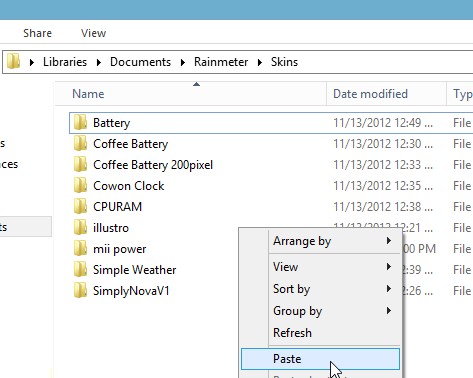Expand the arrow after Documents in the breadcrumb
Image resolution: width=473 pixels, height=378 pixels.
183,62
